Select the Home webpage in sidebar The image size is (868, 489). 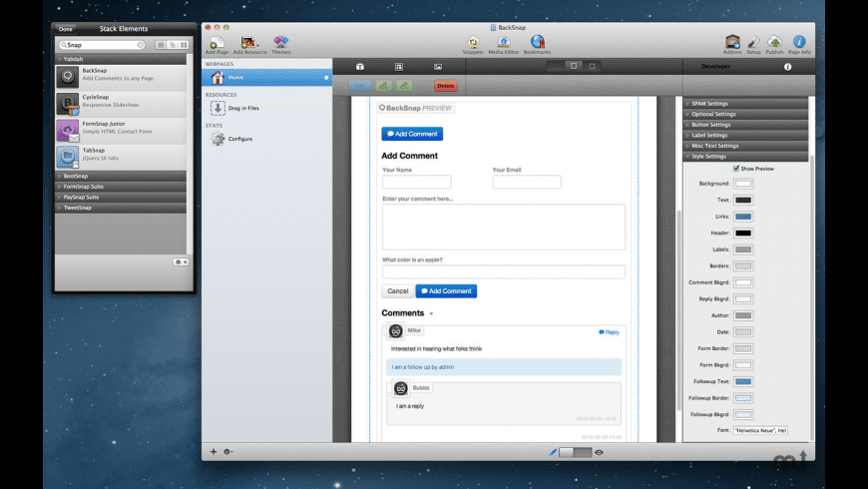266,78
